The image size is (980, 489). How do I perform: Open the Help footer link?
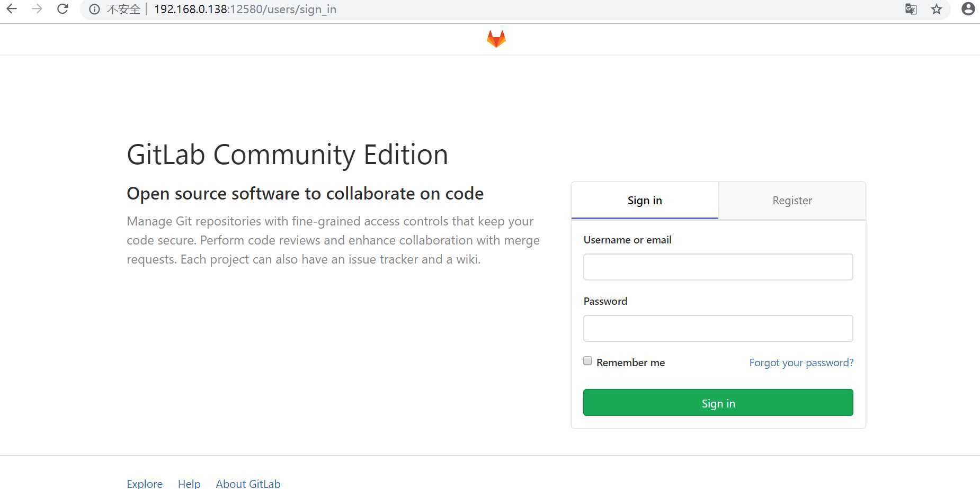[189, 483]
